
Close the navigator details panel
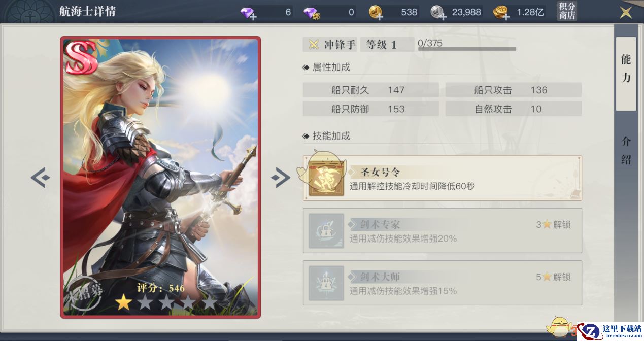(x=626, y=12)
